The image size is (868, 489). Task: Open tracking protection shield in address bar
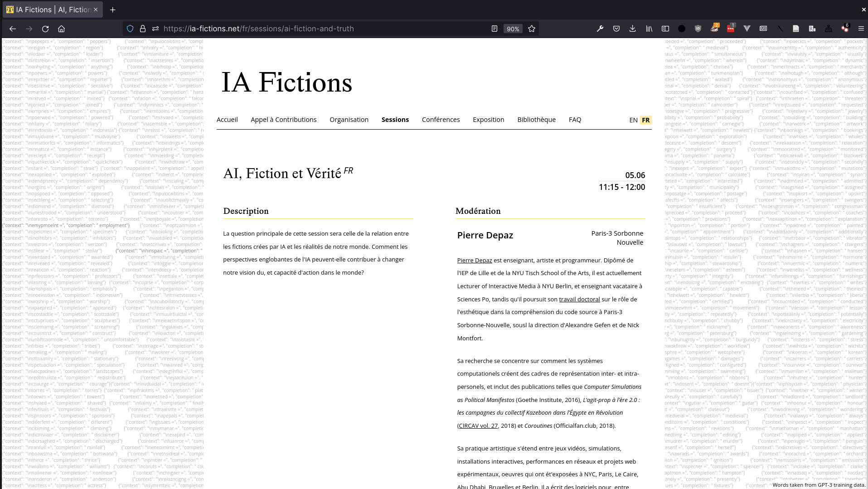[130, 29]
